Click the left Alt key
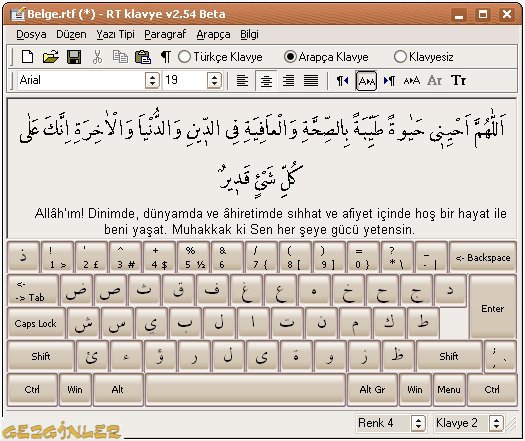 point(118,389)
